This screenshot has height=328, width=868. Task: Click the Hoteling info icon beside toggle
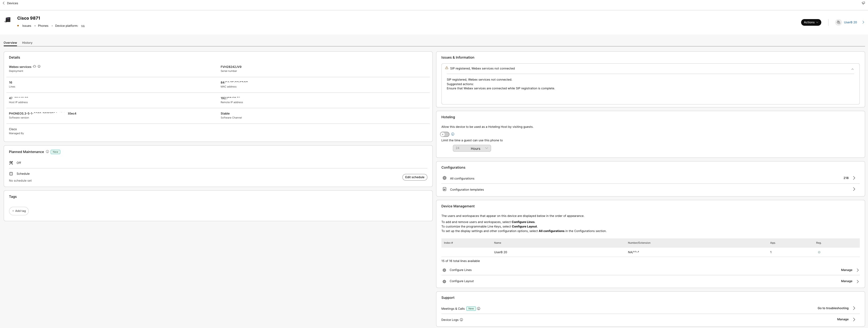(453, 134)
